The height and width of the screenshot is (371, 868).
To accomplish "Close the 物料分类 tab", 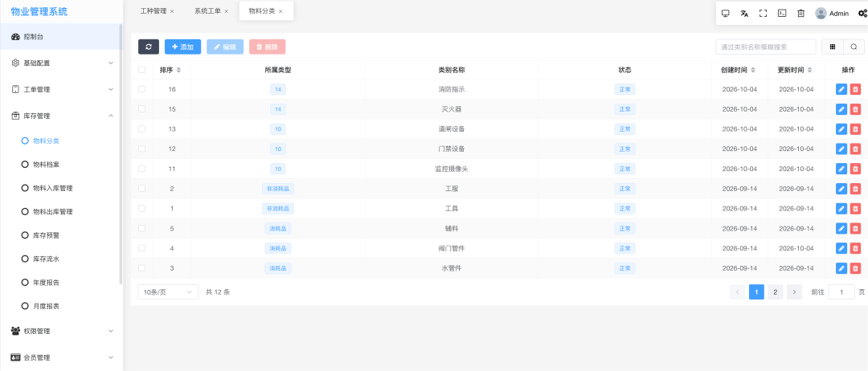I will 280,11.
